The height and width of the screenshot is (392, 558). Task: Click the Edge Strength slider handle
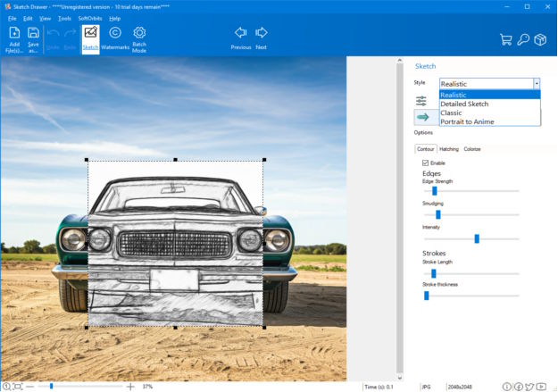(435, 191)
